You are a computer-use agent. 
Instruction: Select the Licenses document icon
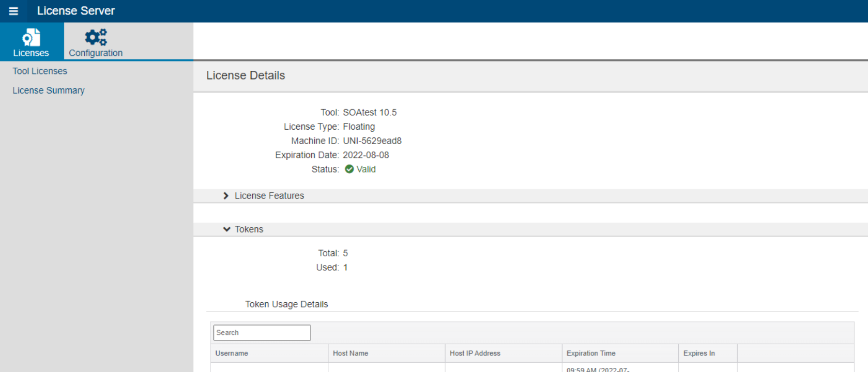tap(31, 37)
